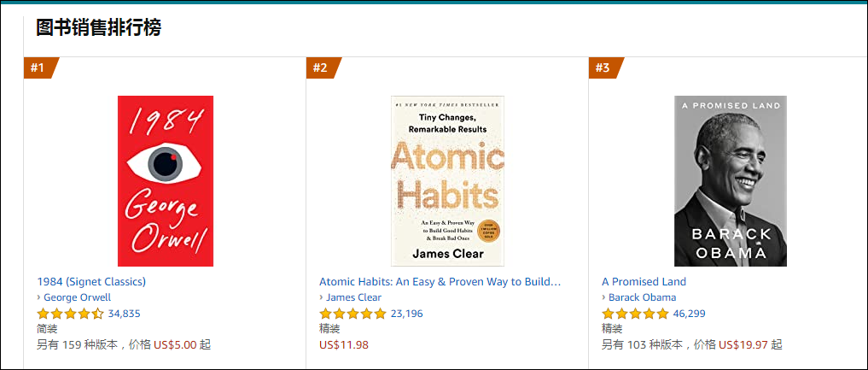Click the 1984 (Signet Classics) title link
This screenshot has height=370, width=868.
(x=91, y=281)
